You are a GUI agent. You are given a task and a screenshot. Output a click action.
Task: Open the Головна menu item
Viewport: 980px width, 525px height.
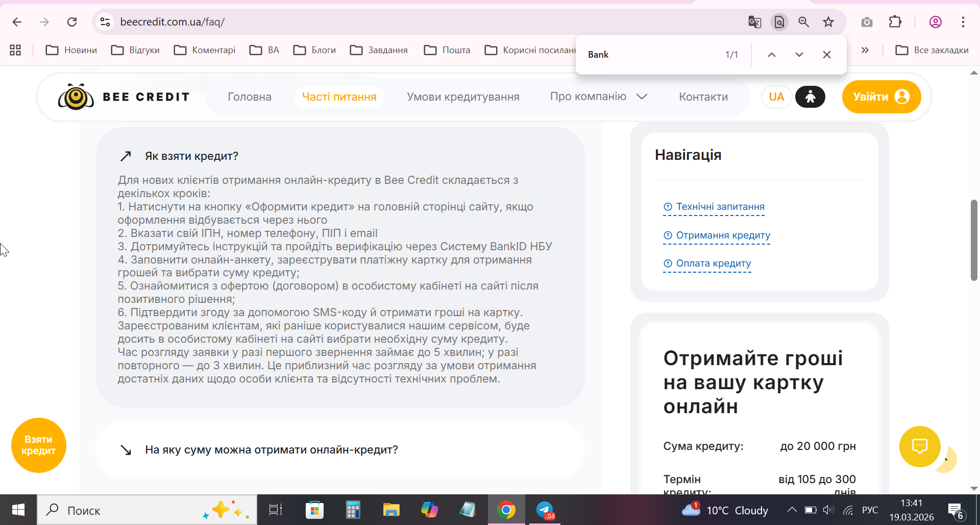[x=250, y=97]
